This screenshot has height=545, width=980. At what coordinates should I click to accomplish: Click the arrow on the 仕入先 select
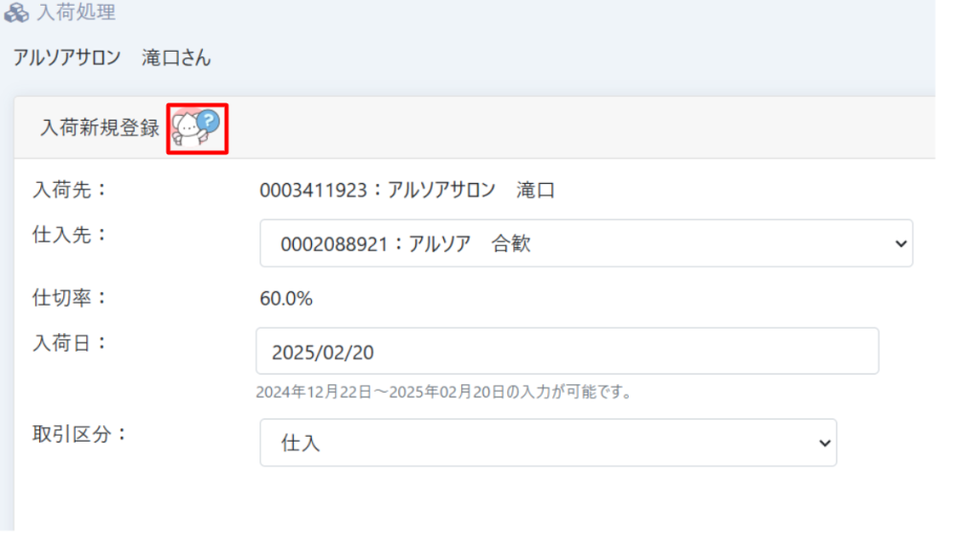[x=900, y=243]
